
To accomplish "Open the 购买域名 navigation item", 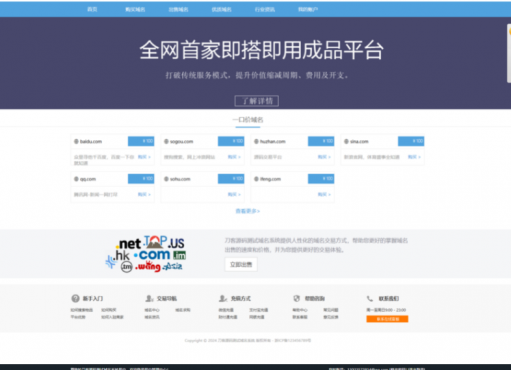I will (135, 10).
